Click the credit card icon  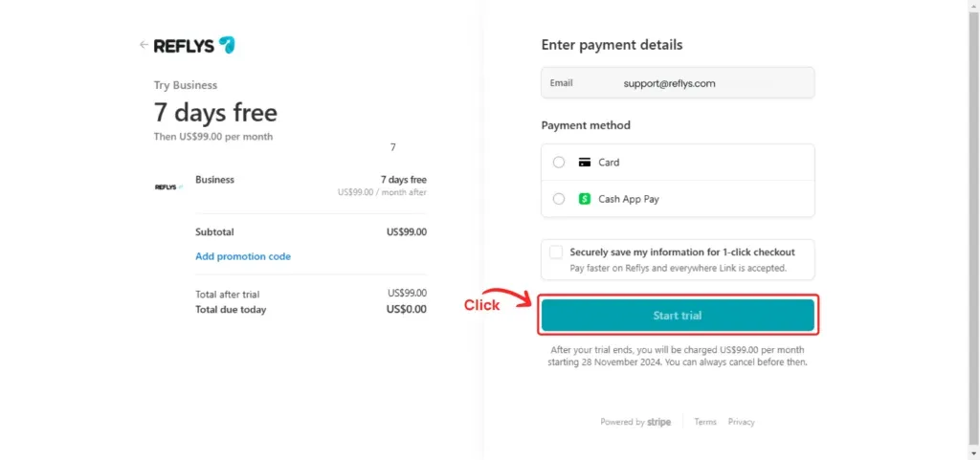click(585, 163)
